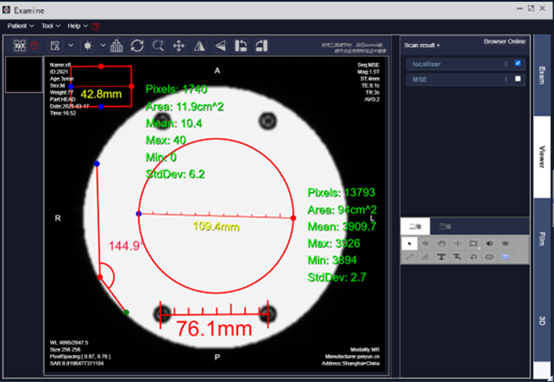
Task: Select the pan move arrows tool
Action: click(179, 46)
